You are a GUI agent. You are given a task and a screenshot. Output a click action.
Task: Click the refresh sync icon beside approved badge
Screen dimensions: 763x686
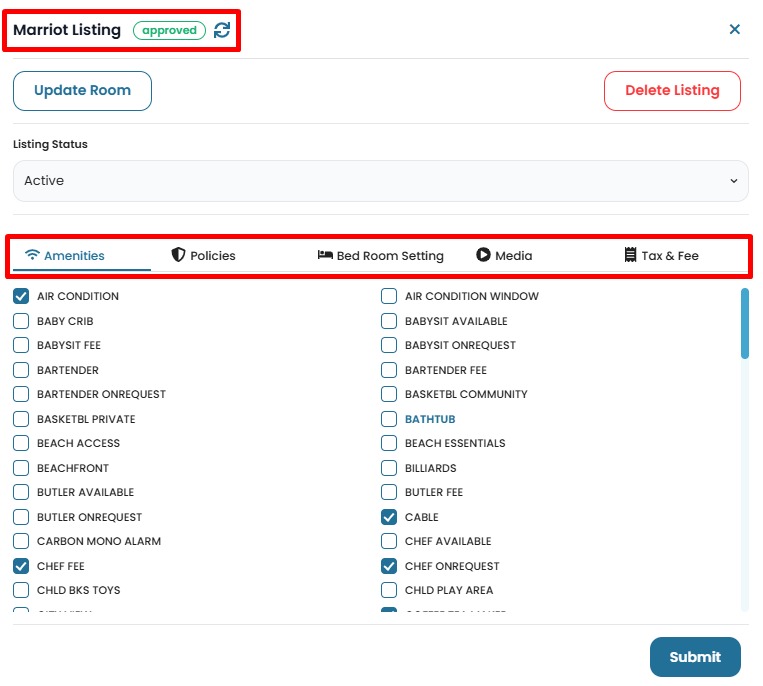click(222, 30)
